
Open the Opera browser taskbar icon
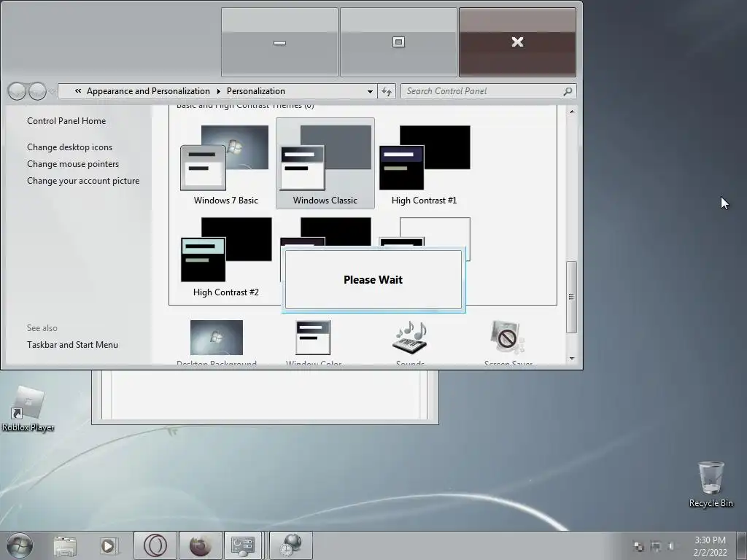click(x=155, y=545)
